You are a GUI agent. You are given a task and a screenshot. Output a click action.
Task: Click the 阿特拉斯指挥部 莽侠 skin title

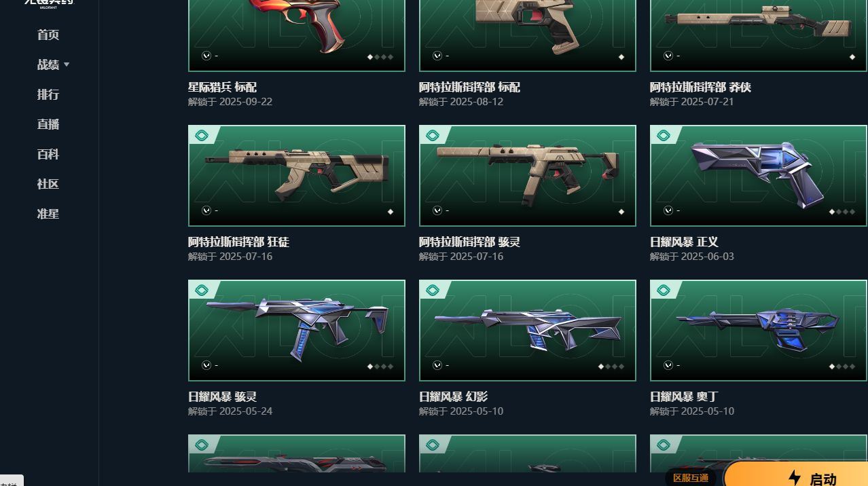click(x=700, y=88)
